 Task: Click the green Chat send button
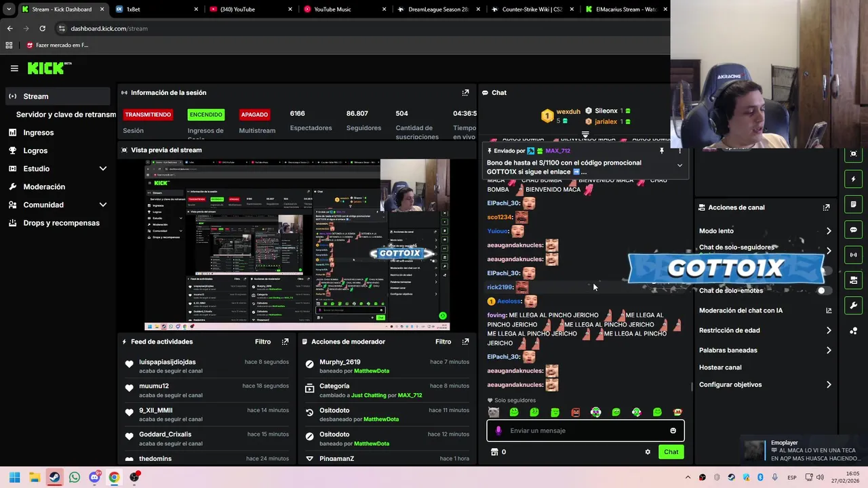pos(671,452)
